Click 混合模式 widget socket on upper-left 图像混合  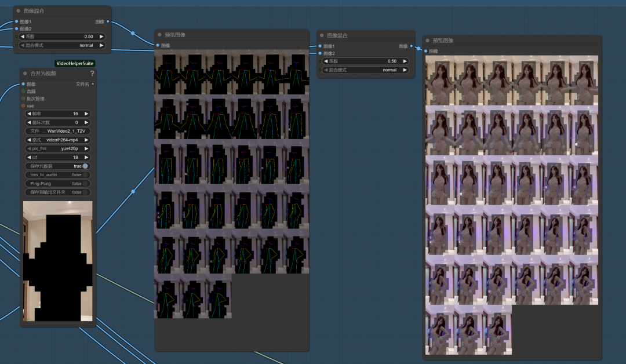coord(16,45)
